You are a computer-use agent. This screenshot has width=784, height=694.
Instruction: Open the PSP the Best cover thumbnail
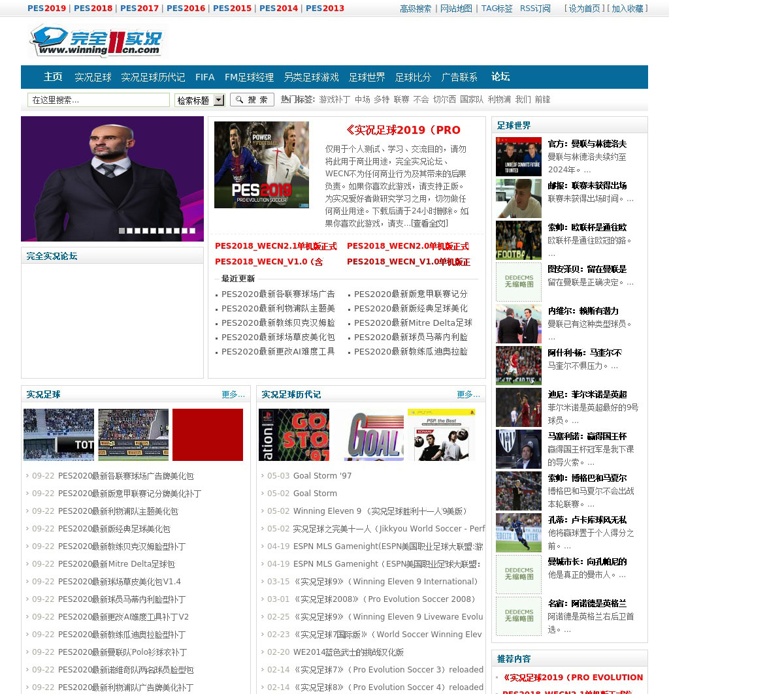(441, 435)
